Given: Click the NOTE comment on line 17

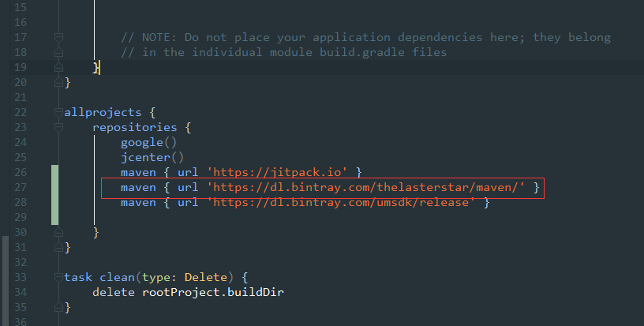Looking at the screenshot, I should (x=366, y=37).
